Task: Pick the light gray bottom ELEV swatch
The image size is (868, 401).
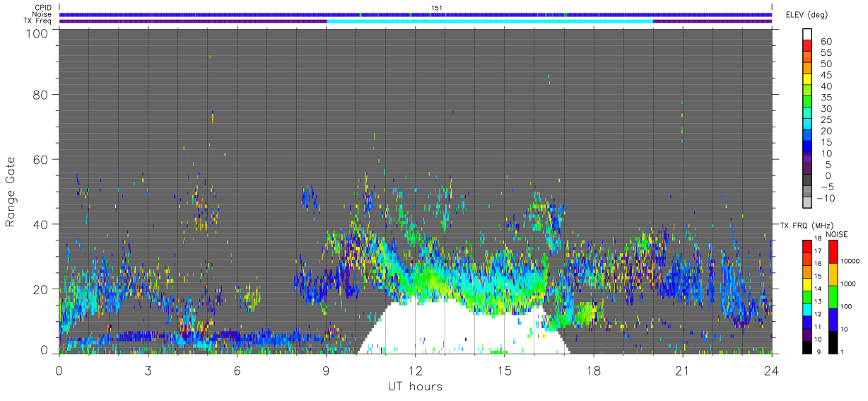Action: click(x=807, y=203)
